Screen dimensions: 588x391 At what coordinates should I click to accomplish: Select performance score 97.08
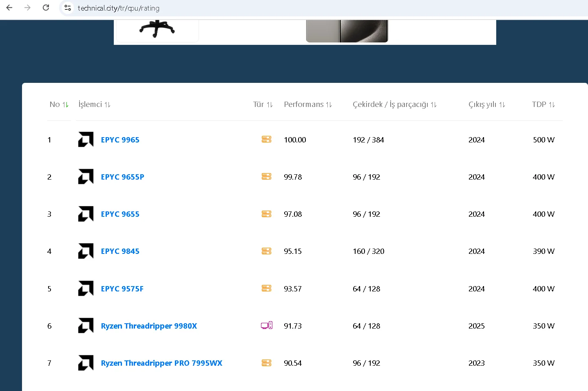pyautogui.click(x=293, y=214)
